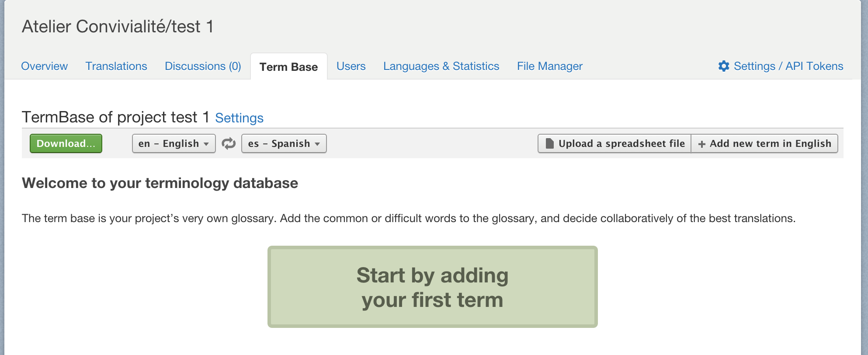868x355 pixels.
Task: Click the plus icon to add new term
Action: point(702,144)
